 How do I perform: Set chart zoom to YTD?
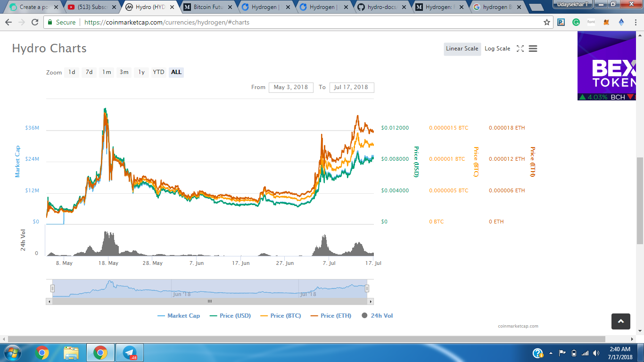point(158,72)
